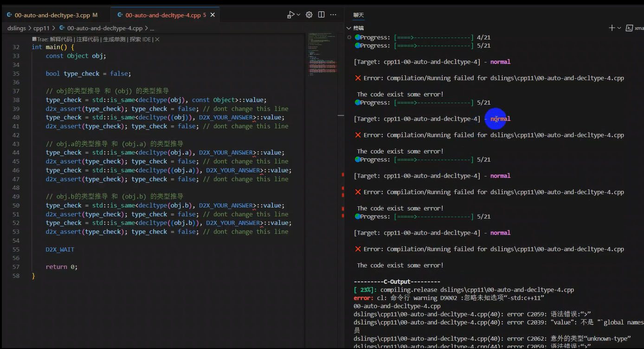Click the C++ file icon in the breadcrumb
The width and height of the screenshot is (644, 349).
62,28
